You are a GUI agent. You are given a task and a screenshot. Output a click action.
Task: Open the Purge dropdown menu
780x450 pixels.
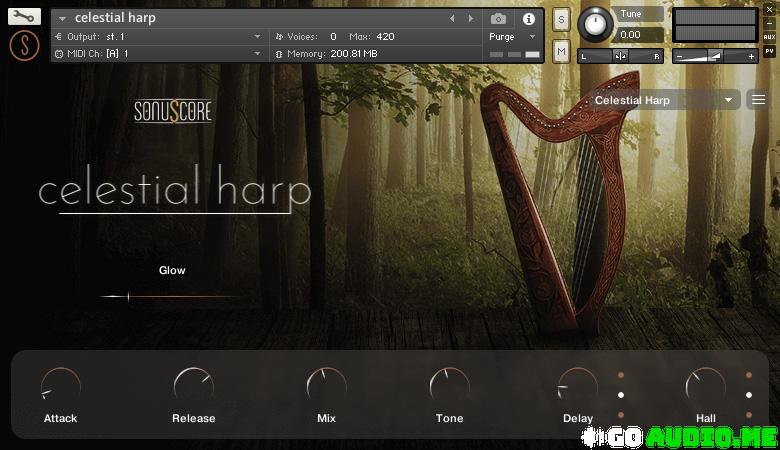click(x=512, y=37)
